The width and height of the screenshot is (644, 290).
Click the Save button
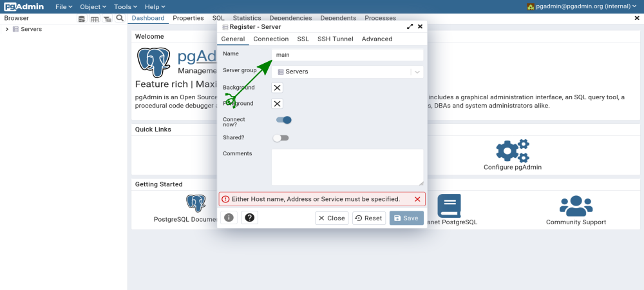(x=406, y=218)
